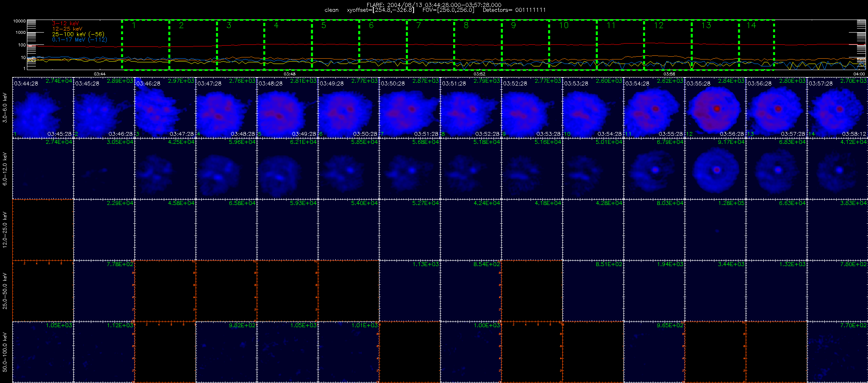868x383 pixels.
Task: Open the 12–25 keV image labeled 8.03E+04
Action: tap(654, 230)
